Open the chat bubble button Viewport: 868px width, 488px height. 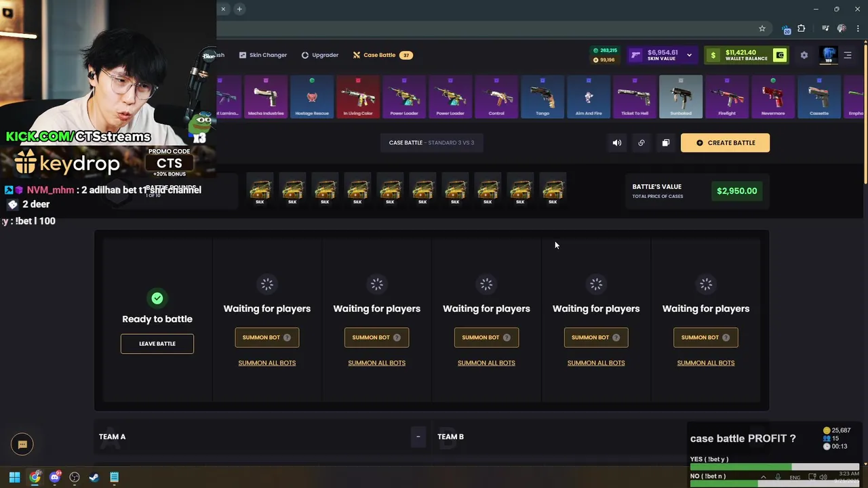coord(22,444)
